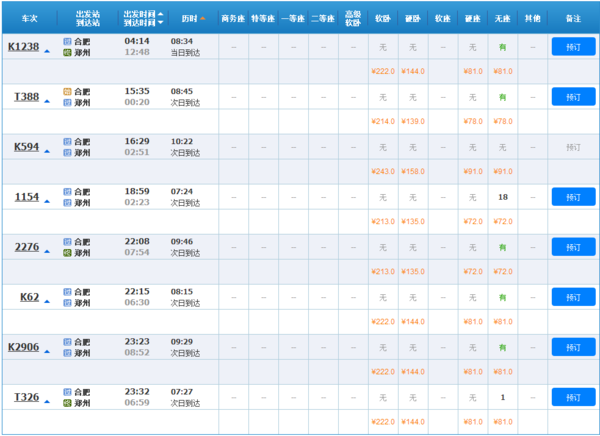600x436 pixels.
Task: Collapse price details for train K1238
Action: pos(47,48)
